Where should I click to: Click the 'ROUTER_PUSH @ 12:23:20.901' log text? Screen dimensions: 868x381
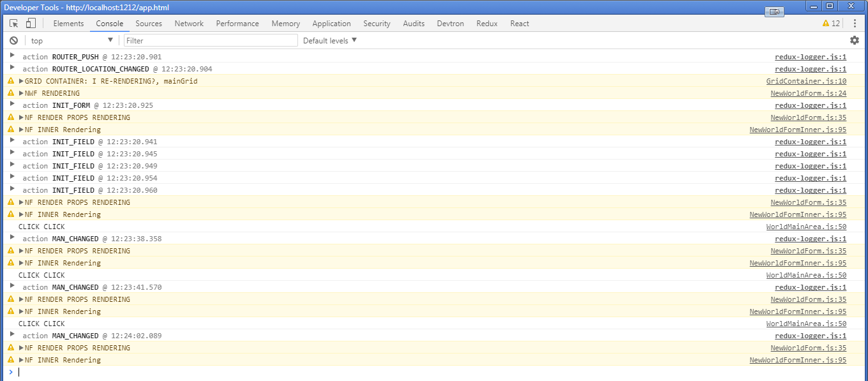[x=107, y=57]
